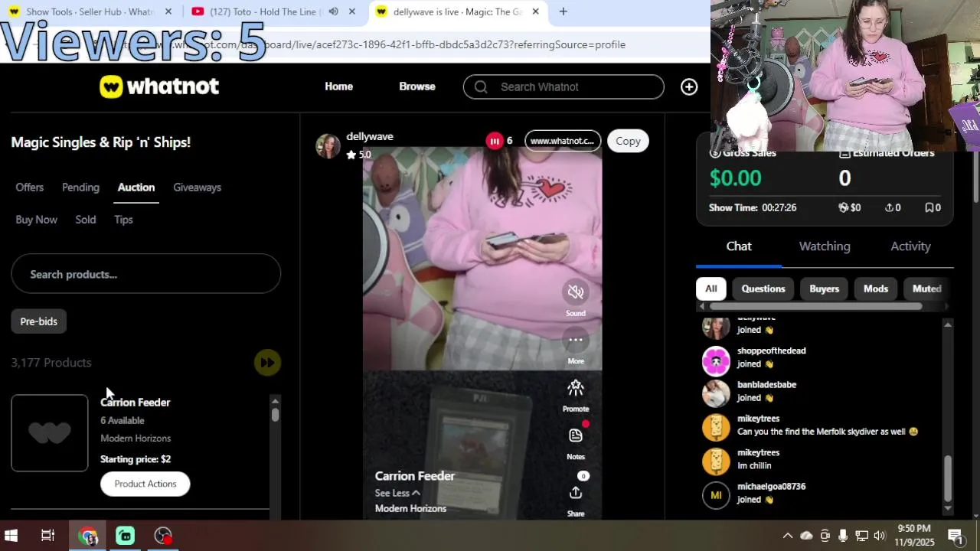This screenshot has height=551, width=980.
Task: Open the Tips tab
Action: pyautogui.click(x=123, y=220)
